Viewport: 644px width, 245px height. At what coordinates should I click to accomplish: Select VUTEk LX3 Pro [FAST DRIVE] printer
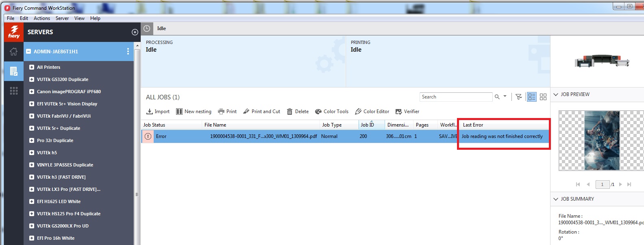(69, 189)
